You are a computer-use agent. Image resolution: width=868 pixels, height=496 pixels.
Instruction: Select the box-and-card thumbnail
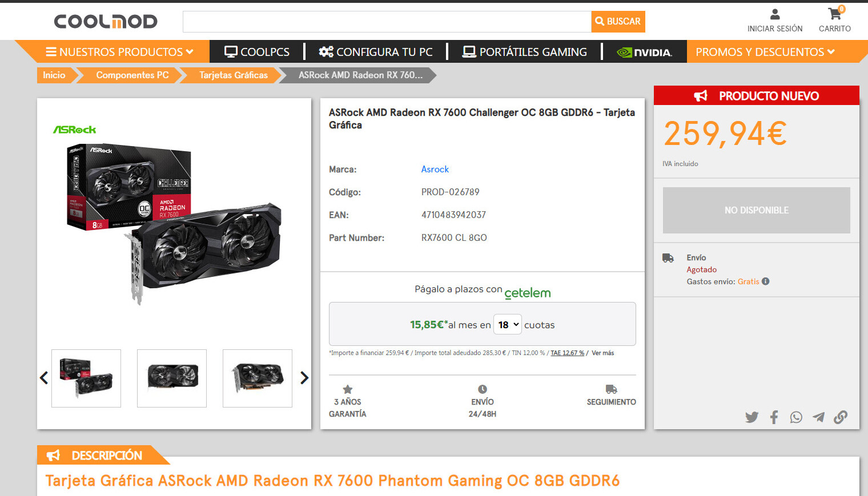86,378
